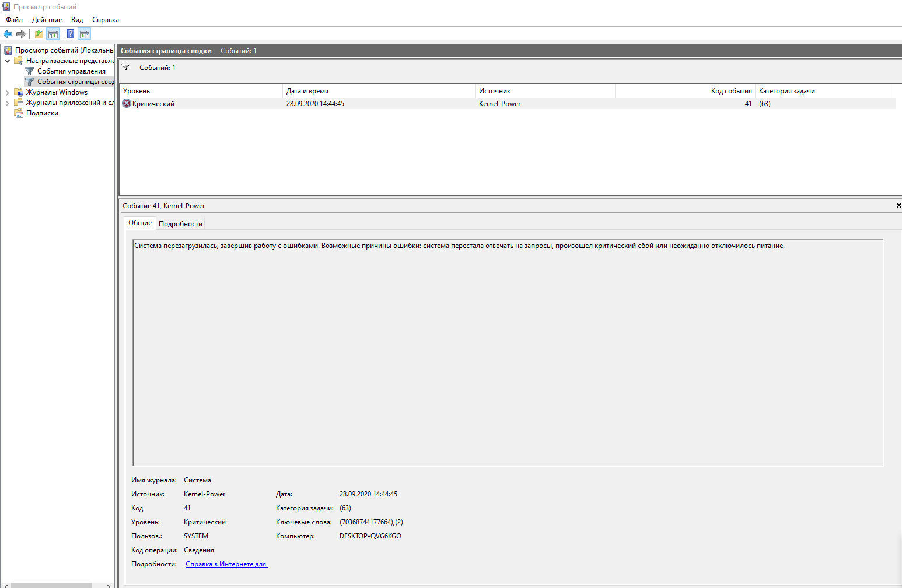Switch to the Подробности tab
Image resolution: width=902 pixels, height=588 pixels.
[x=180, y=224]
